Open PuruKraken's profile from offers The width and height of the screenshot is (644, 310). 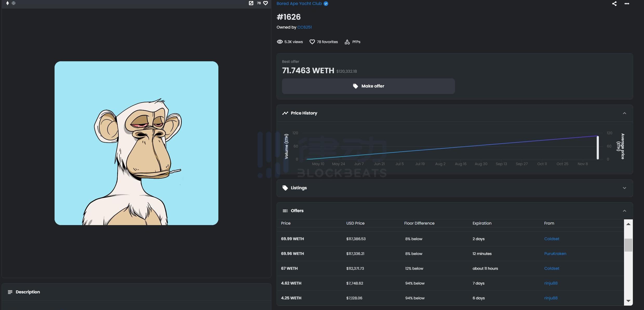coord(555,254)
